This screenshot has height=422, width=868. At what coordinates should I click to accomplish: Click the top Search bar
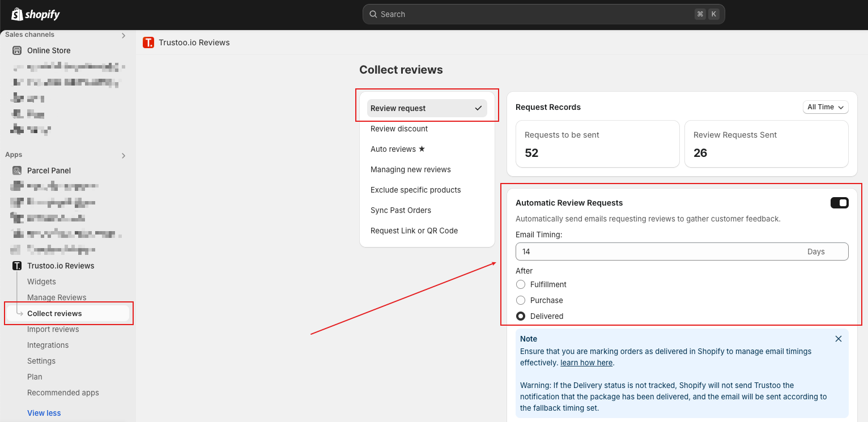pos(543,14)
